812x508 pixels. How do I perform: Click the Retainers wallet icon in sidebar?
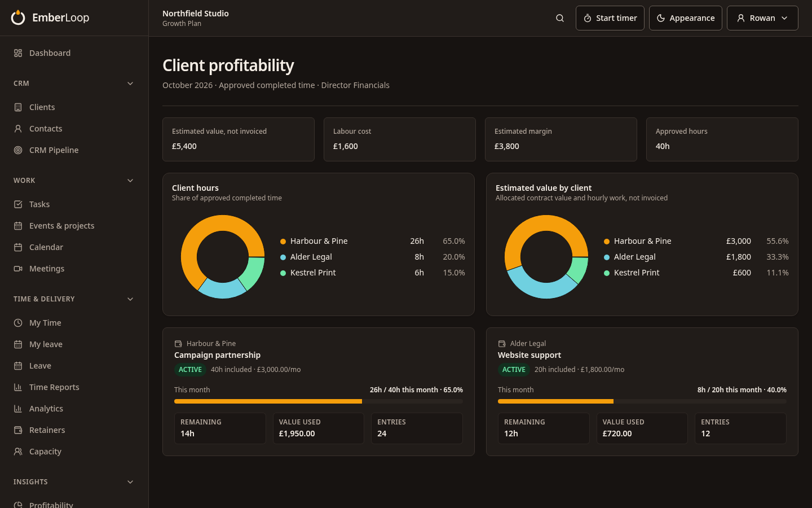point(18,430)
